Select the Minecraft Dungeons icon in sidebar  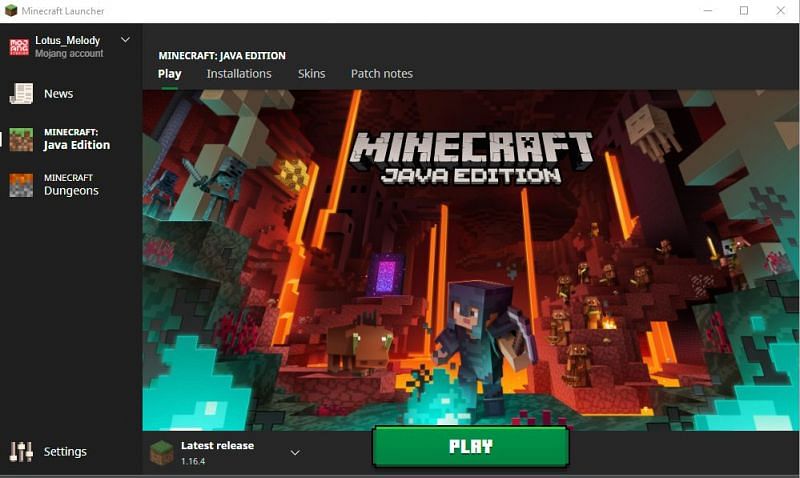[21, 185]
